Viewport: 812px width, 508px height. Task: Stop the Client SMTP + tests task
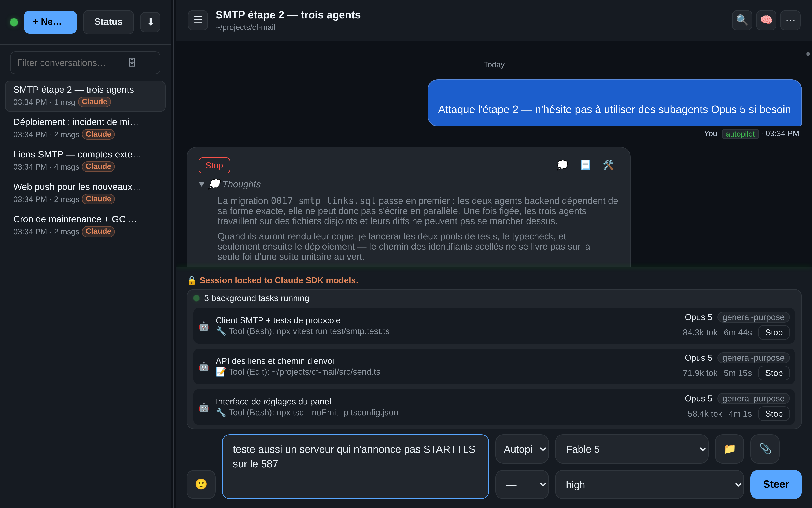coord(774,332)
